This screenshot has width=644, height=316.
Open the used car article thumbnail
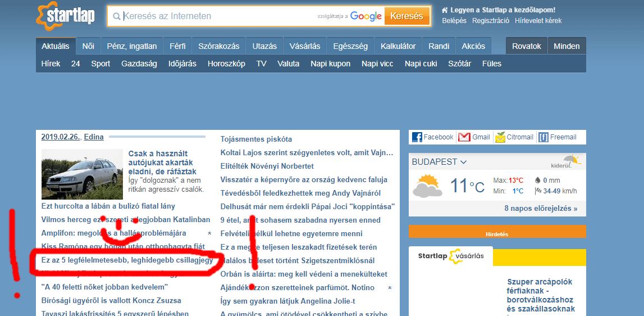coord(82,174)
